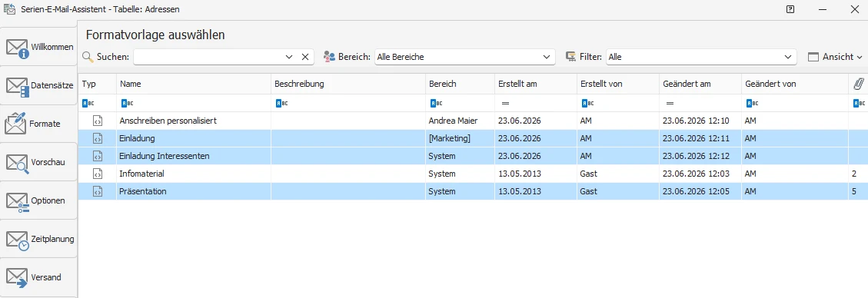
Task: Sort by the paperclip attachments column
Action: (859, 84)
